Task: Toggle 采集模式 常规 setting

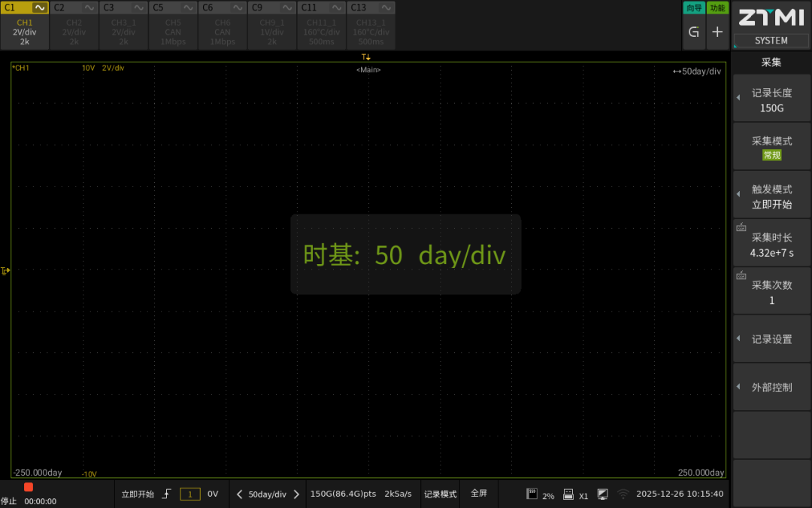Action: (x=771, y=148)
